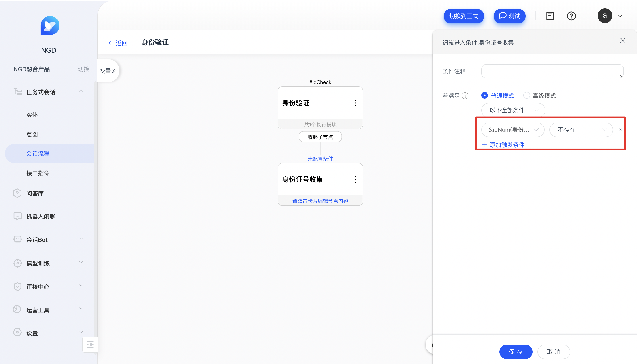Click the 若满足 help tooltip icon
Viewport: 637px width, 364px height.
click(465, 96)
